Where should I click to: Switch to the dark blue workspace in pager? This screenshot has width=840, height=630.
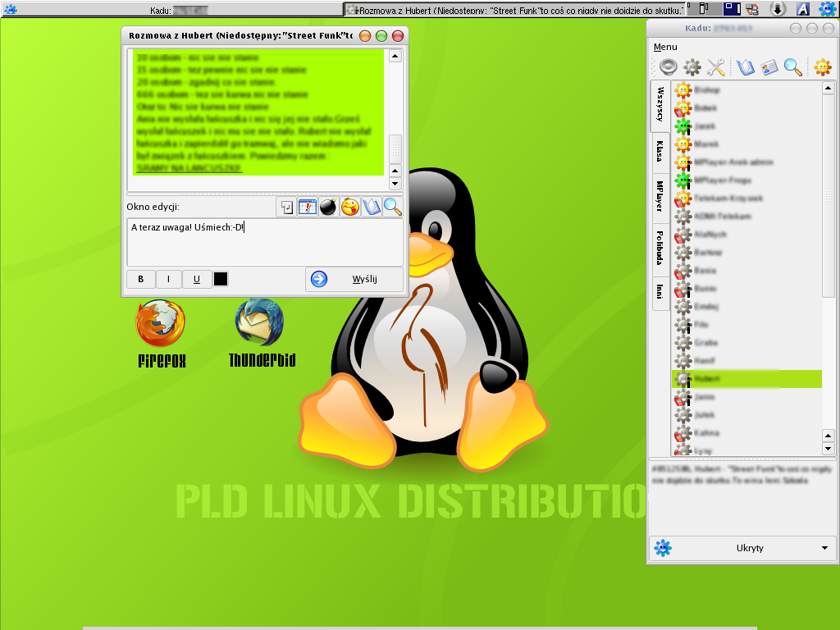(x=732, y=8)
